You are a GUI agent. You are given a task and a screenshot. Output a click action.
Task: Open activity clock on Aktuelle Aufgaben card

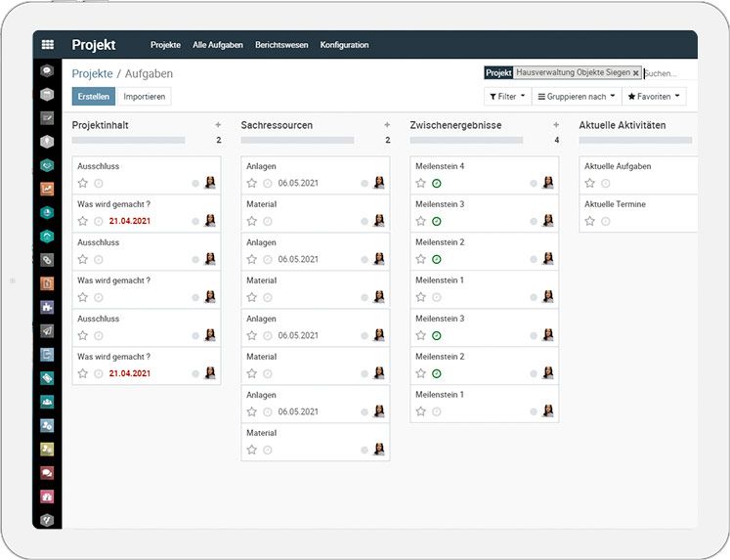click(605, 184)
